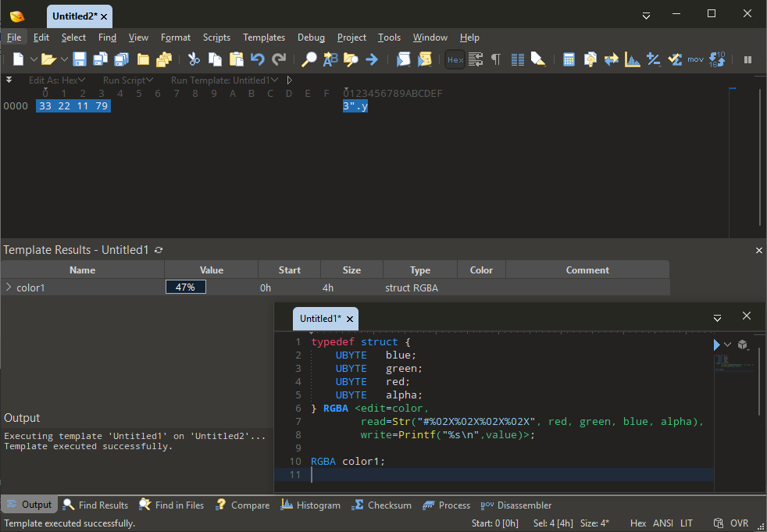Toggle the show whitespace pilcrow button
767x532 pixels.
[x=496, y=59]
